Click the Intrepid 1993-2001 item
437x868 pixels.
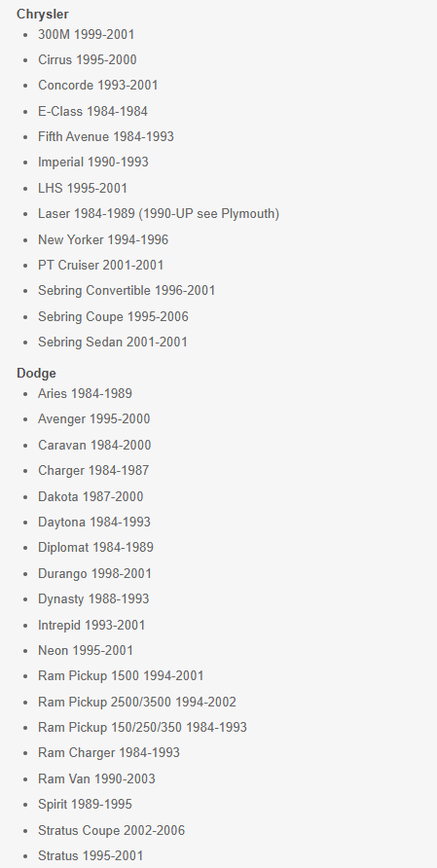pos(91,625)
